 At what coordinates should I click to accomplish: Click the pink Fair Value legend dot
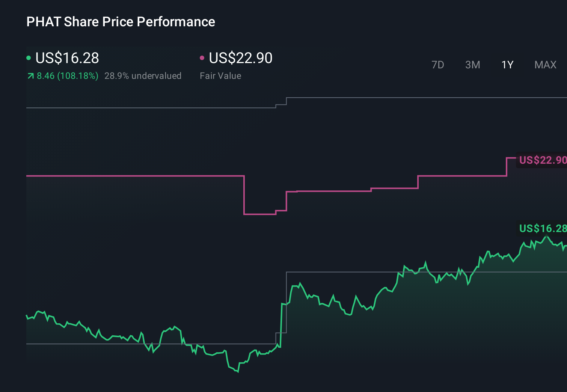[x=202, y=58]
